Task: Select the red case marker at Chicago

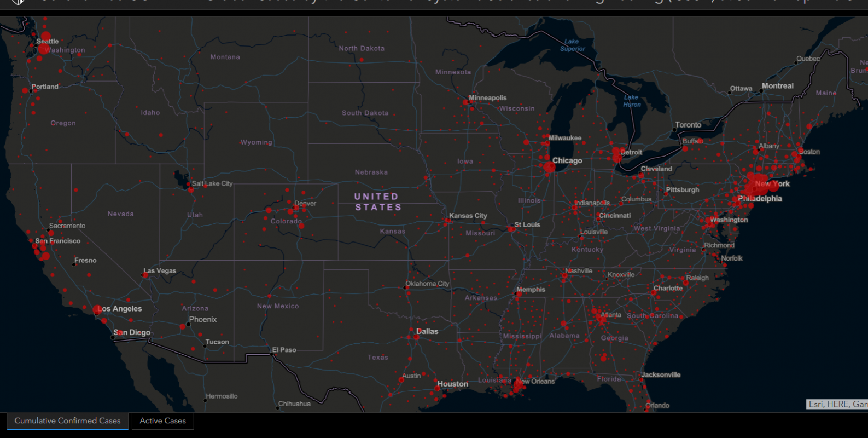Action: pyautogui.click(x=549, y=166)
